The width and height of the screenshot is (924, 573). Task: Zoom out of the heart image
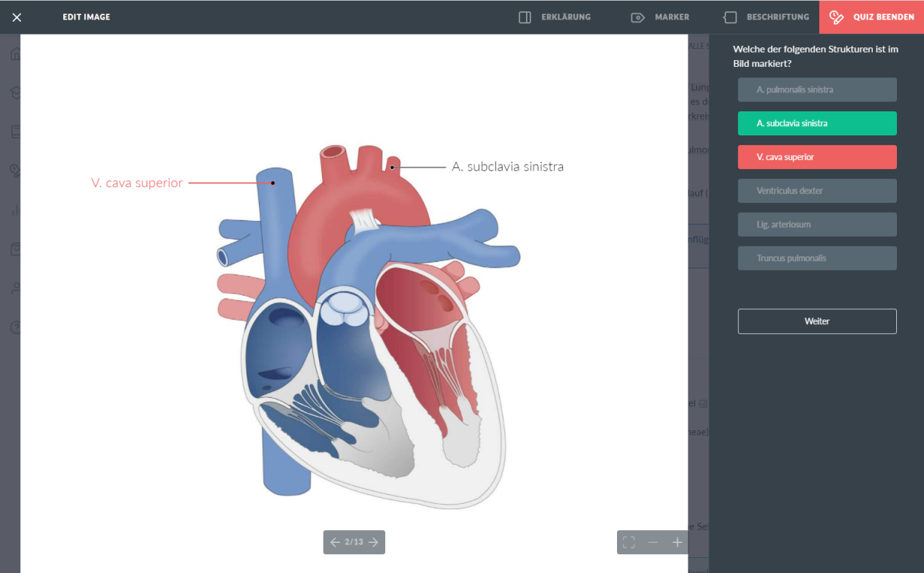click(x=653, y=542)
